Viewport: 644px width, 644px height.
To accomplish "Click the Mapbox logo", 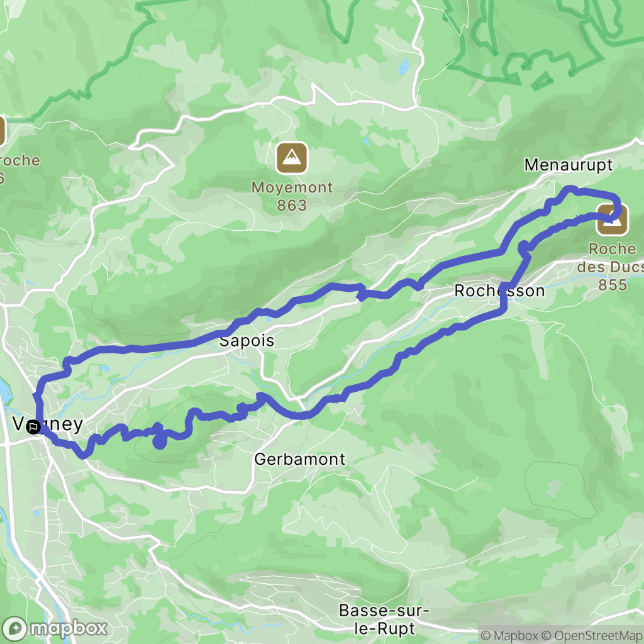I will [x=55, y=628].
